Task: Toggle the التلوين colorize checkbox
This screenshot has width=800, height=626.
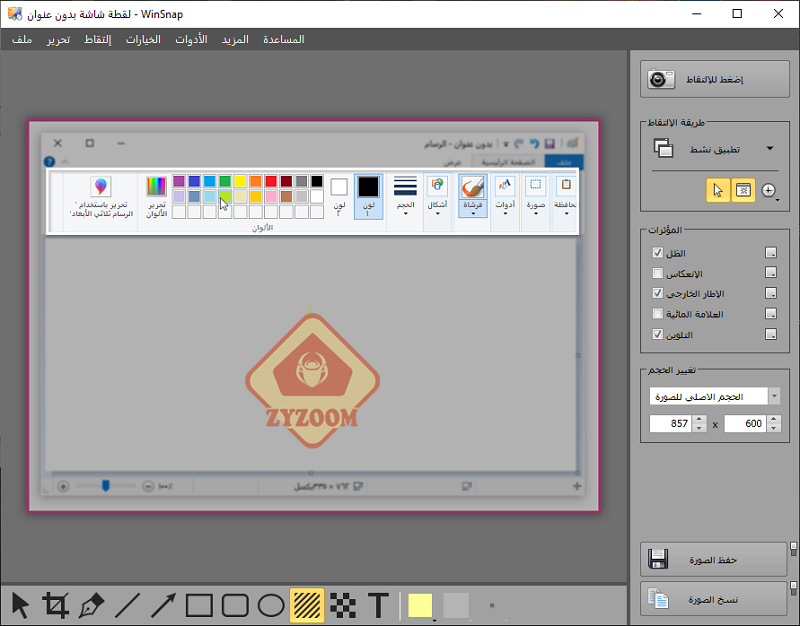Action: pyautogui.click(x=658, y=334)
